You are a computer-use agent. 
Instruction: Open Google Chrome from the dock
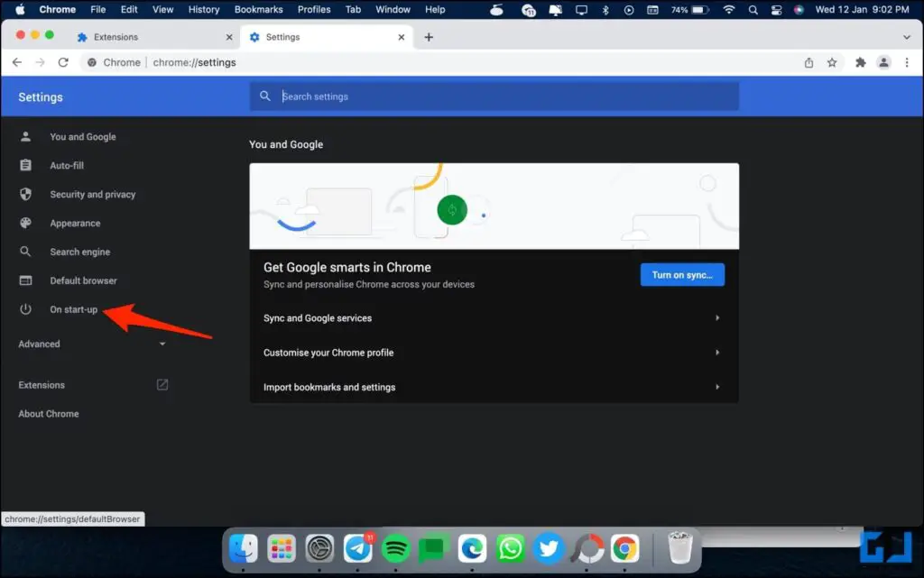(624, 548)
